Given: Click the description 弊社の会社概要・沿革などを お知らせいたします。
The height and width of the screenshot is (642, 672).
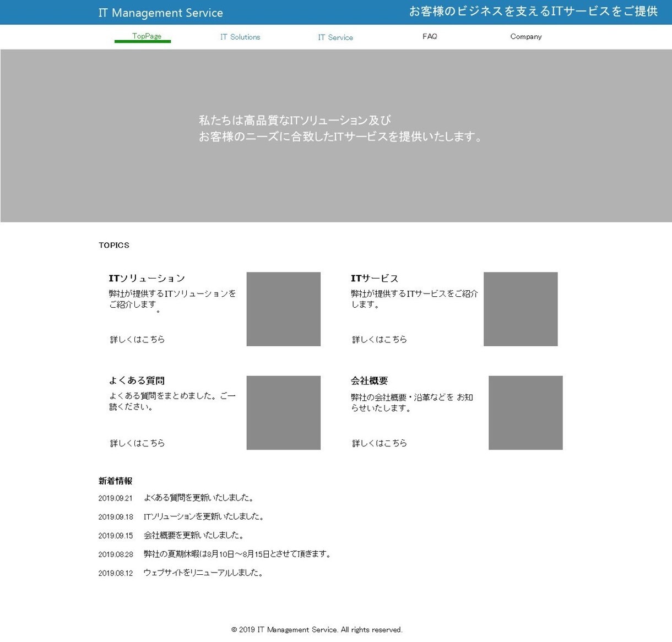Looking at the screenshot, I should pos(412,402).
